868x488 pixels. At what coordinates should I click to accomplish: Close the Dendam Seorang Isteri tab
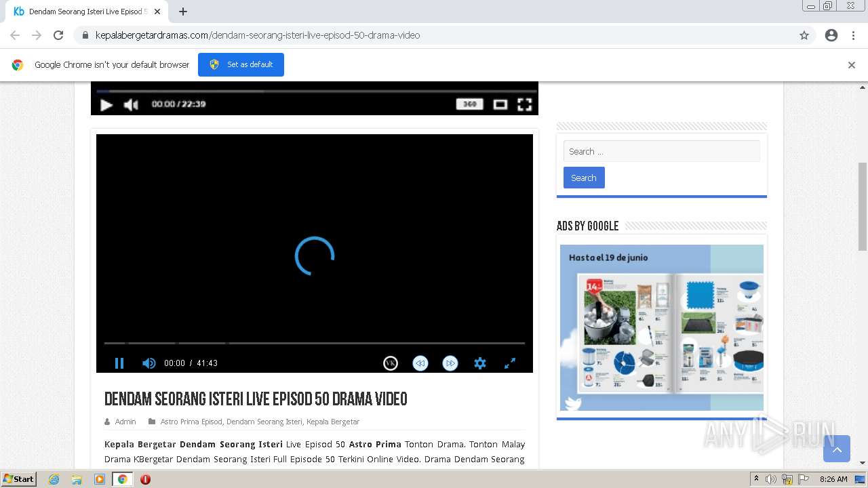pos(157,12)
